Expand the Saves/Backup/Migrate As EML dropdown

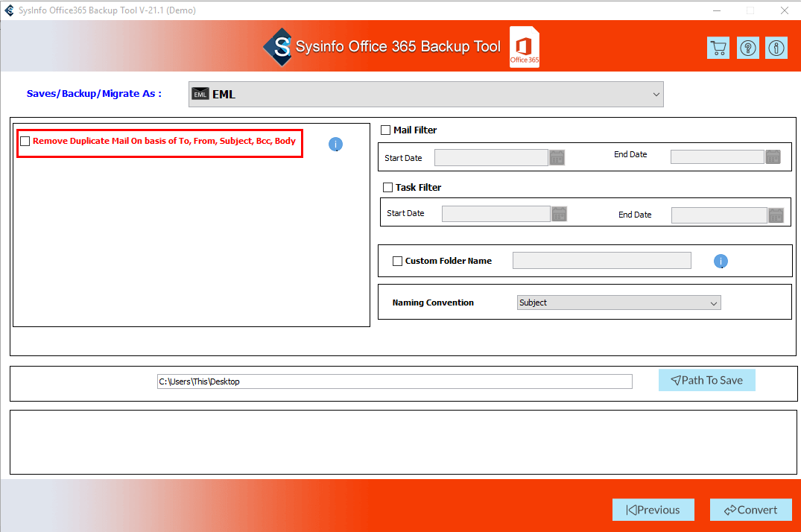click(425, 95)
